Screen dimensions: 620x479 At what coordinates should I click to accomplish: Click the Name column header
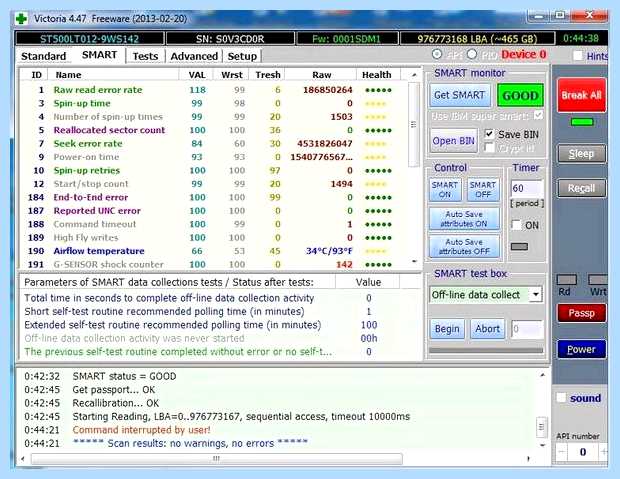tap(113, 75)
